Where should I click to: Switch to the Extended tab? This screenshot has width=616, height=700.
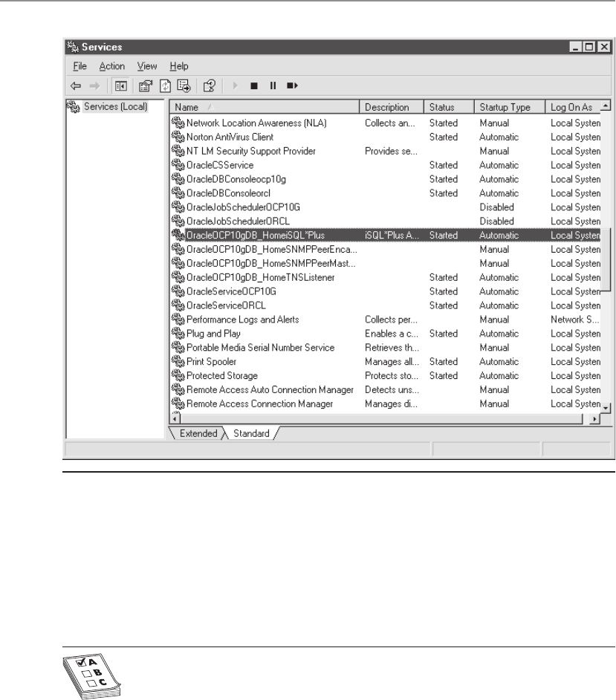tap(198, 433)
